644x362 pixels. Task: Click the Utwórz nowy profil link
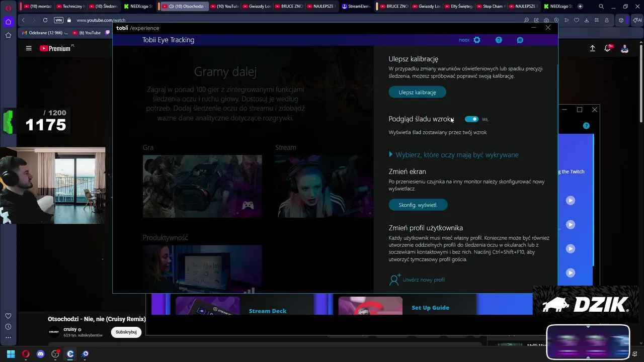(417, 280)
